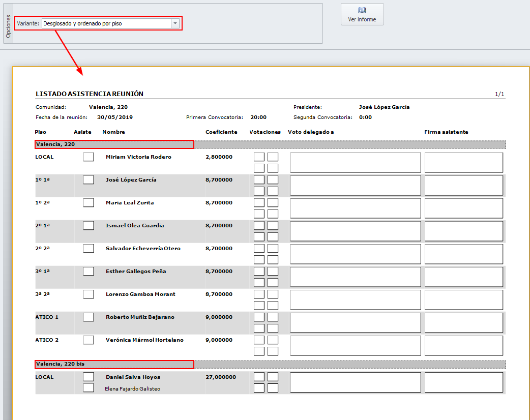This screenshot has width=530, height=420.
Task: Click the book icon on Ver informe
Action: pyautogui.click(x=362, y=11)
